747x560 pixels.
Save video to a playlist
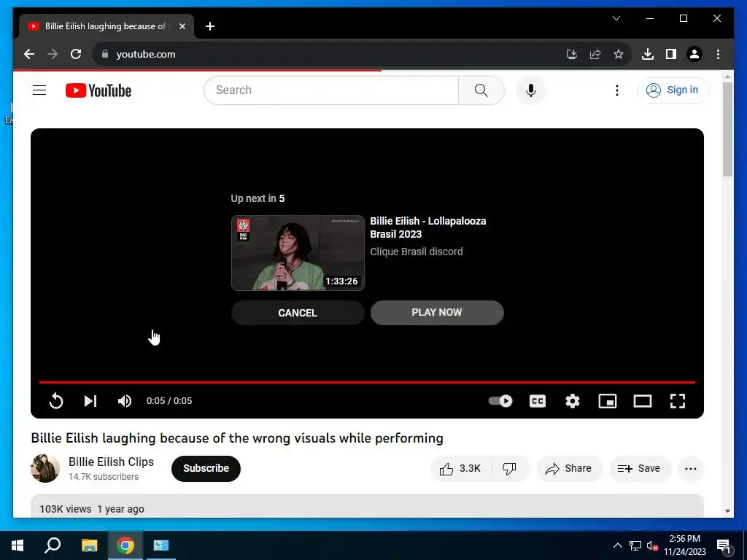(639, 469)
